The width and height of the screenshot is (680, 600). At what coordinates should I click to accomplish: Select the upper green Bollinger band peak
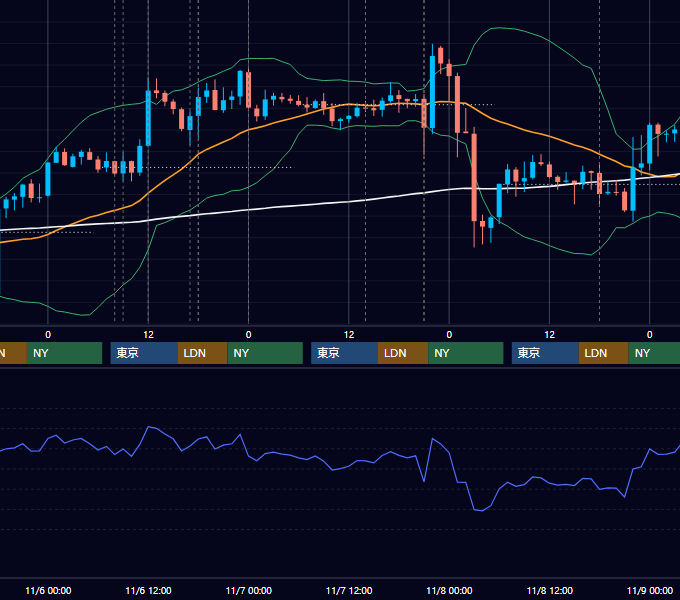499,29
